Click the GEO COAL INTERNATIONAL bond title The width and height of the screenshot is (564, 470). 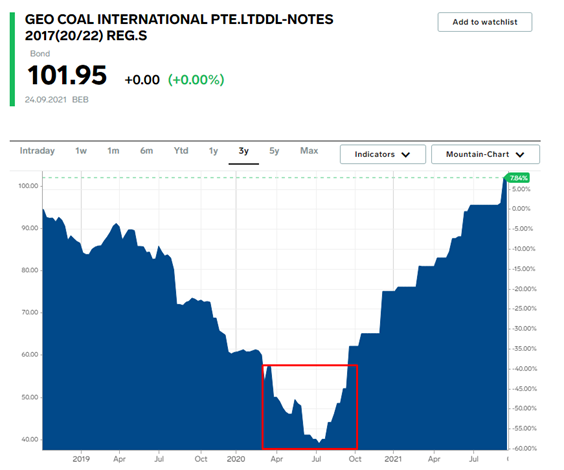tap(179, 27)
